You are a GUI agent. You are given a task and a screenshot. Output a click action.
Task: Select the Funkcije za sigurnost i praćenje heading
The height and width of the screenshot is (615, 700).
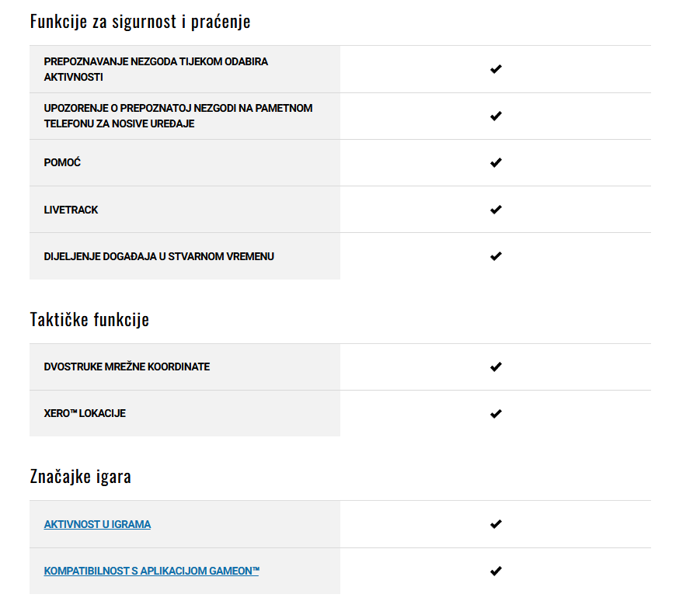click(140, 22)
